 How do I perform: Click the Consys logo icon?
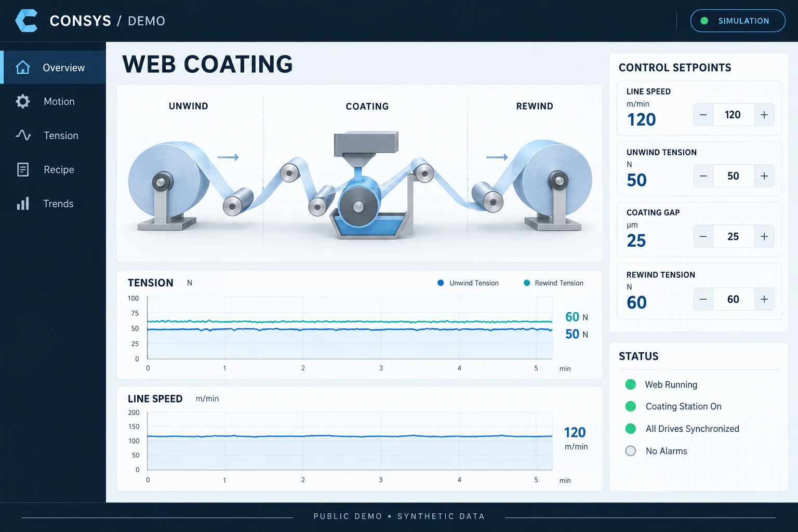pyautogui.click(x=26, y=21)
